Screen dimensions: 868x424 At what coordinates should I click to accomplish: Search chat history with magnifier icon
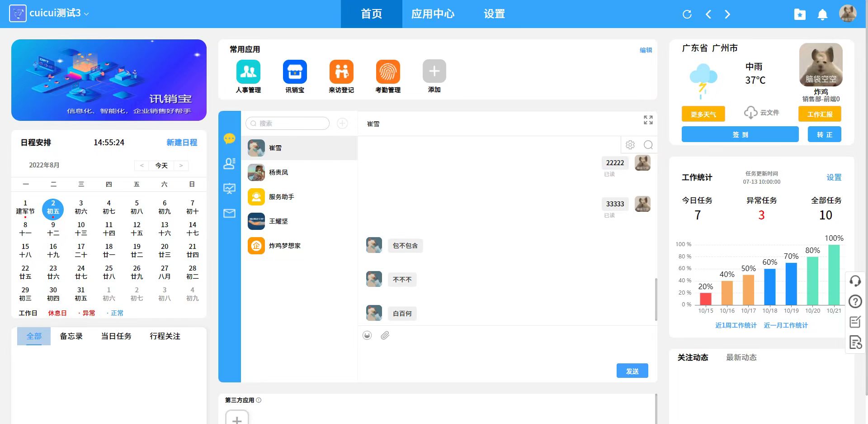coord(648,145)
